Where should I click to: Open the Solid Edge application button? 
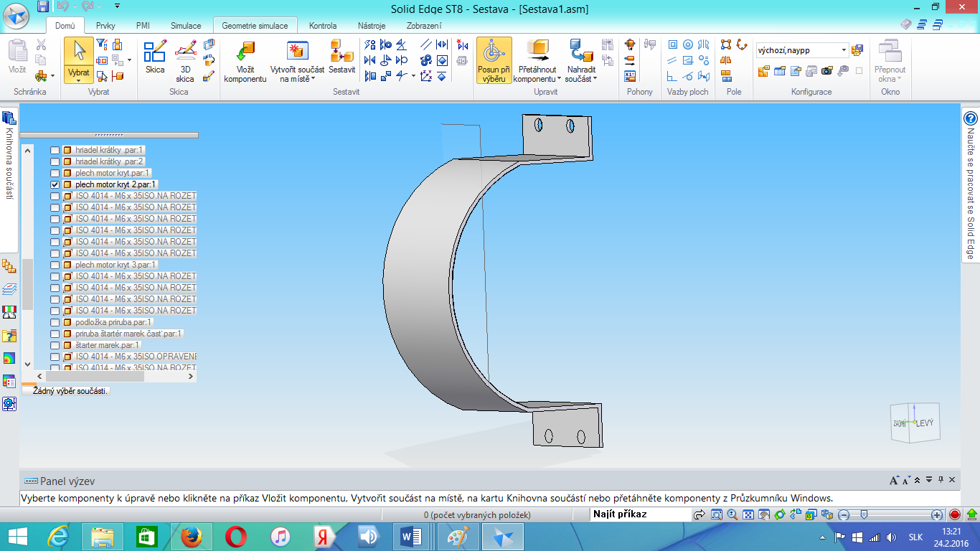click(x=16, y=16)
